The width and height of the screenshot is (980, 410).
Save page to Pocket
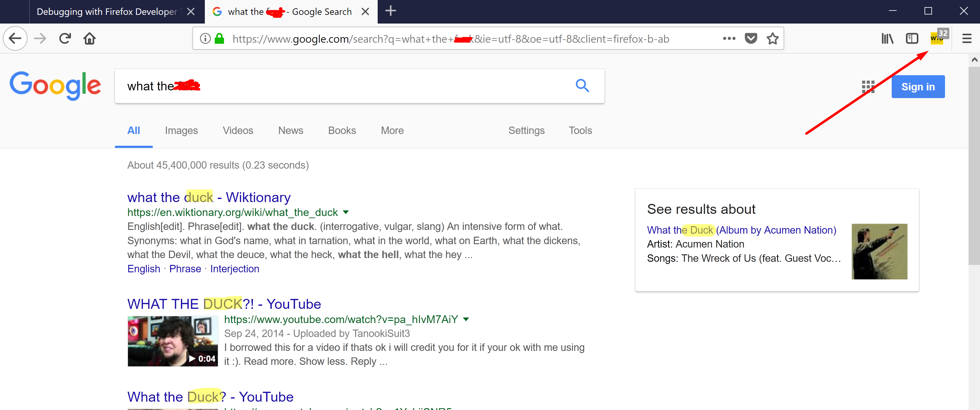click(751, 38)
